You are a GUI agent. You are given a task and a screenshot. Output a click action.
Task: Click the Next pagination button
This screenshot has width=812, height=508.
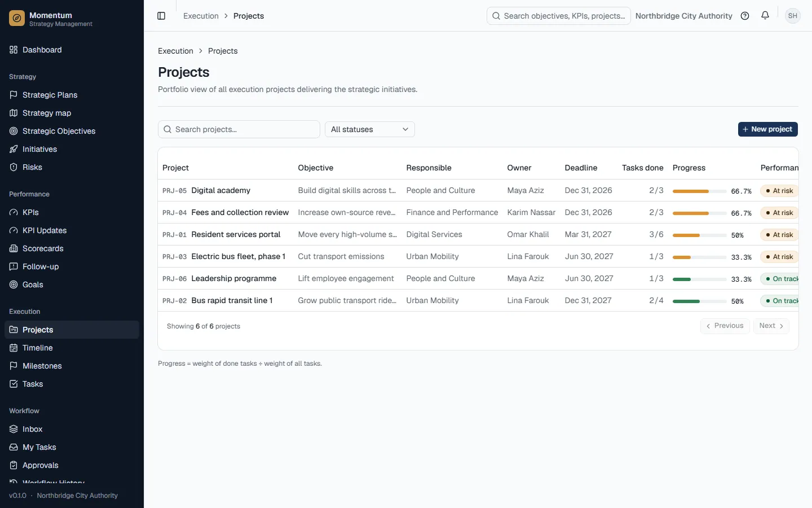coord(771,326)
